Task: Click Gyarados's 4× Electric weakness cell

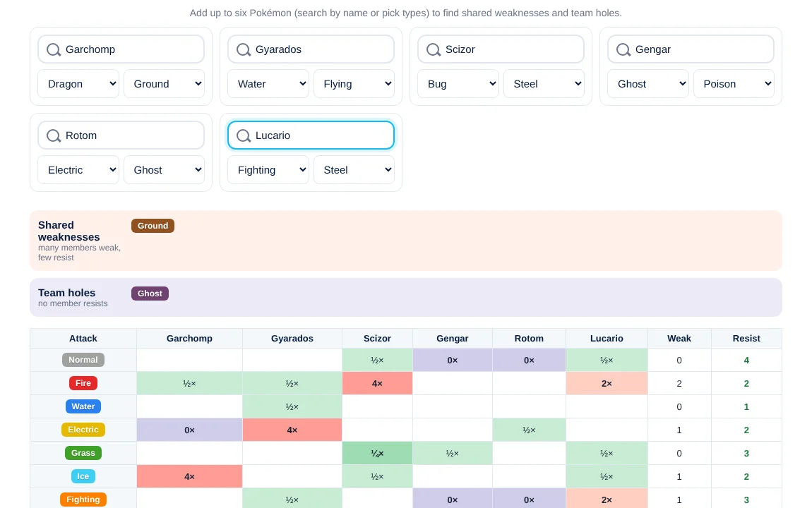Action: tap(292, 430)
